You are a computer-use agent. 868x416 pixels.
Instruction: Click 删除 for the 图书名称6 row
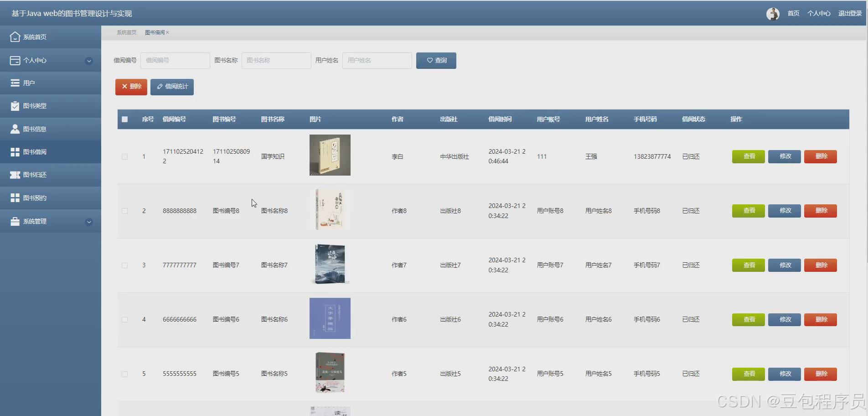(821, 319)
